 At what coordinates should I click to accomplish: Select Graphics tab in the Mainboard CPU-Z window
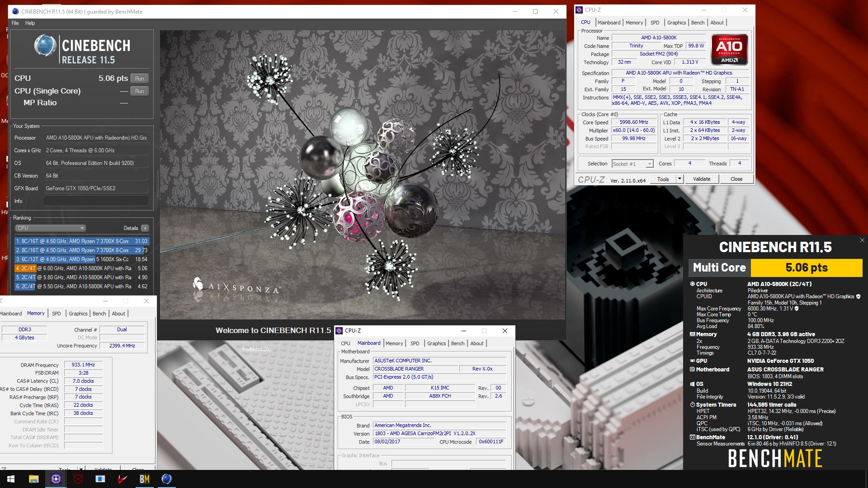[436, 343]
